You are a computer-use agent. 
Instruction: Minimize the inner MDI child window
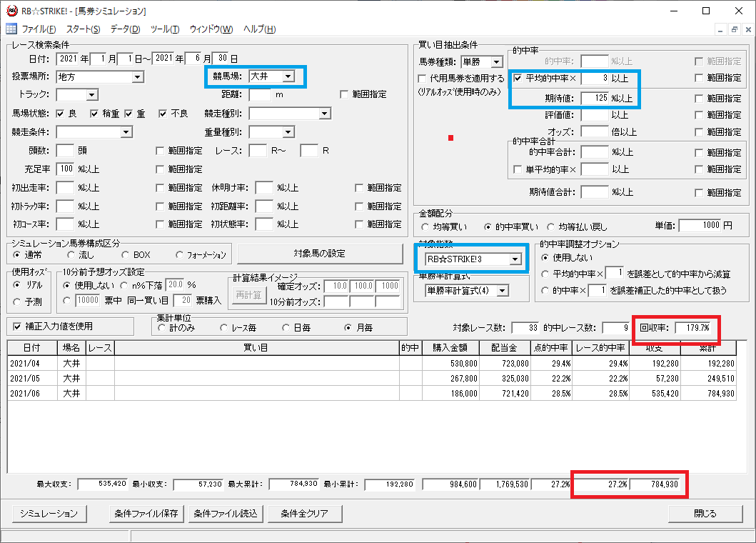(x=720, y=29)
